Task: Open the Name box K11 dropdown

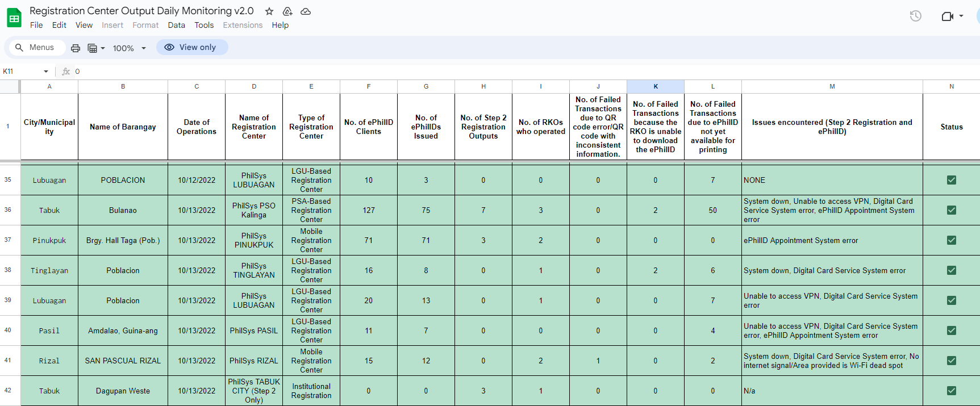Action: (x=46, y=72)
